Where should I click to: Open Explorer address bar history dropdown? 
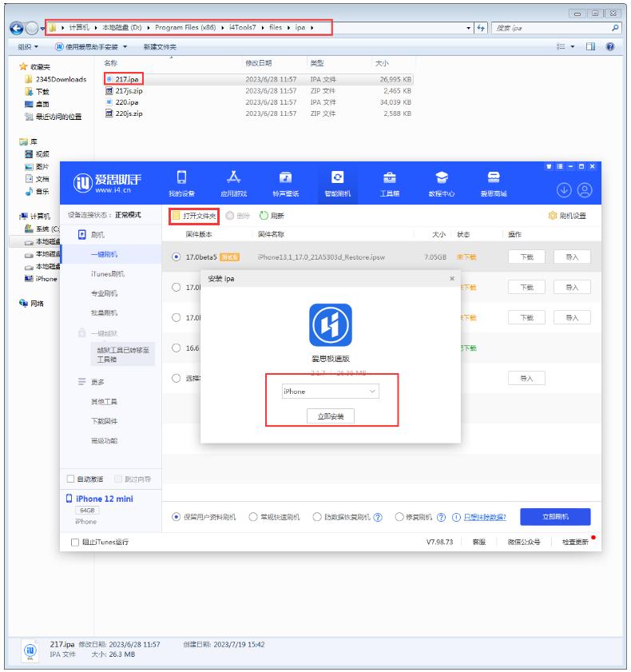coord(469,28)
